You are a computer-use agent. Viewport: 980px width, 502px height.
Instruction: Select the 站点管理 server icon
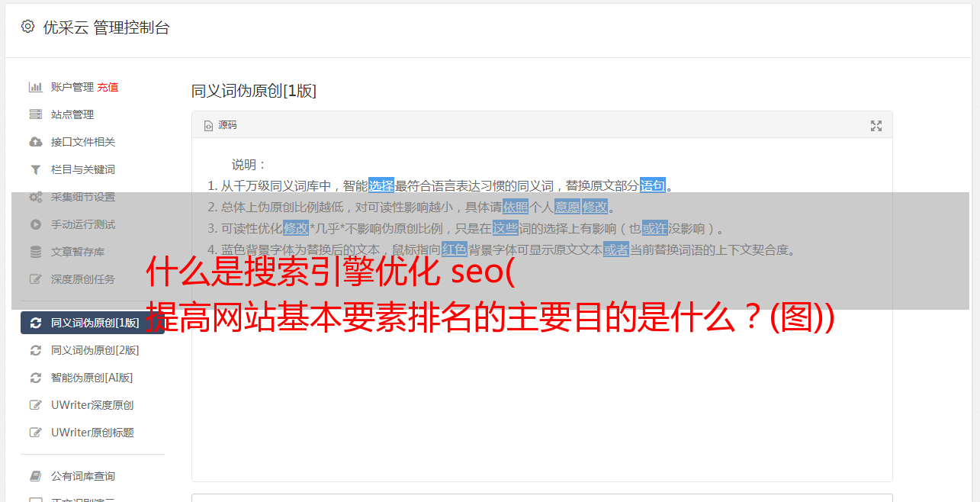[x=35, y=114]
